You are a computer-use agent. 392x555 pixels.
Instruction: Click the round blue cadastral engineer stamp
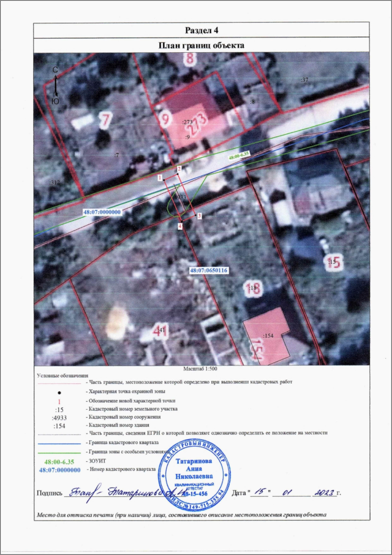pyautogui.click(x=195, y=476)
